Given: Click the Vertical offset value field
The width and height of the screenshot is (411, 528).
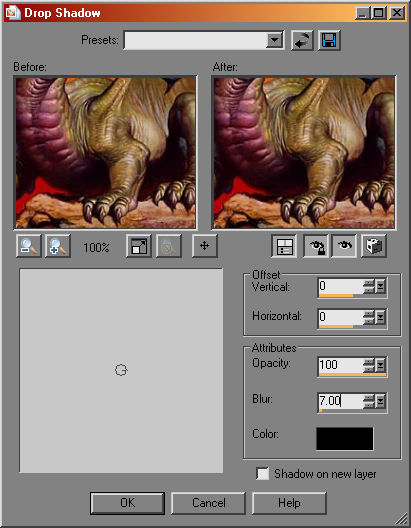Looking at the screenshot, I should 341,286.
